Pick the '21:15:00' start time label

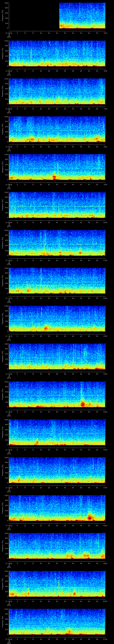coord(9,450)
